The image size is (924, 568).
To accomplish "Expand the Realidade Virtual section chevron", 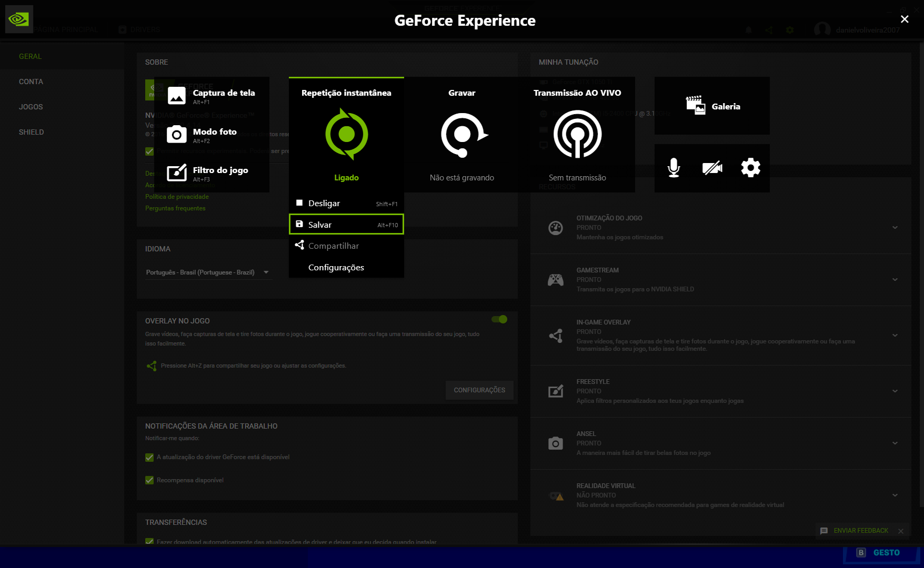I will (895, 495).
